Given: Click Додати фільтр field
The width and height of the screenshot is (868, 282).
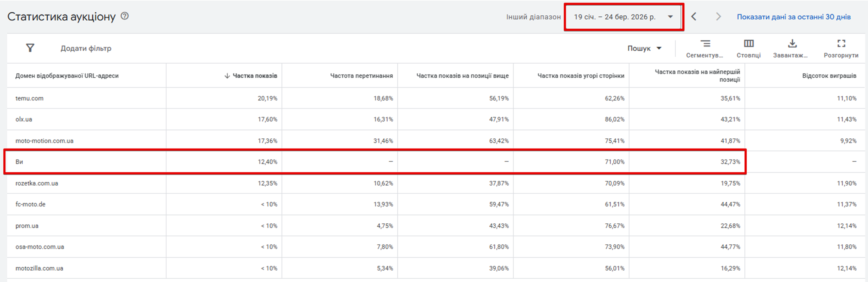Looking at the screenshot, I should click(x=86, y=48).
